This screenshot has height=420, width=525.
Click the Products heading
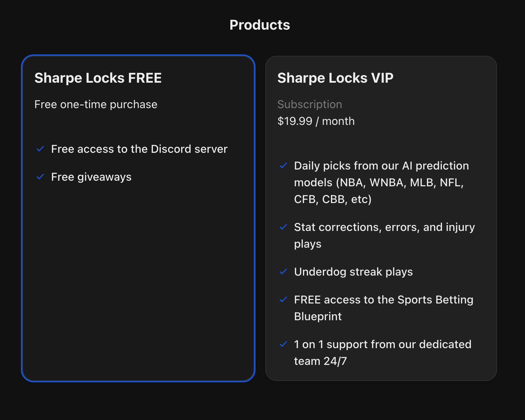click(260, 25)
